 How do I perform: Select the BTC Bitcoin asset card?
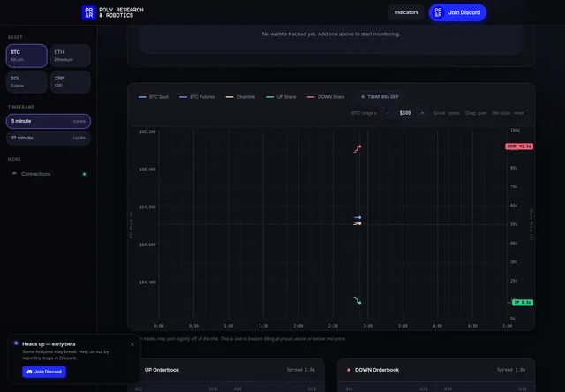tap(26, 56)
